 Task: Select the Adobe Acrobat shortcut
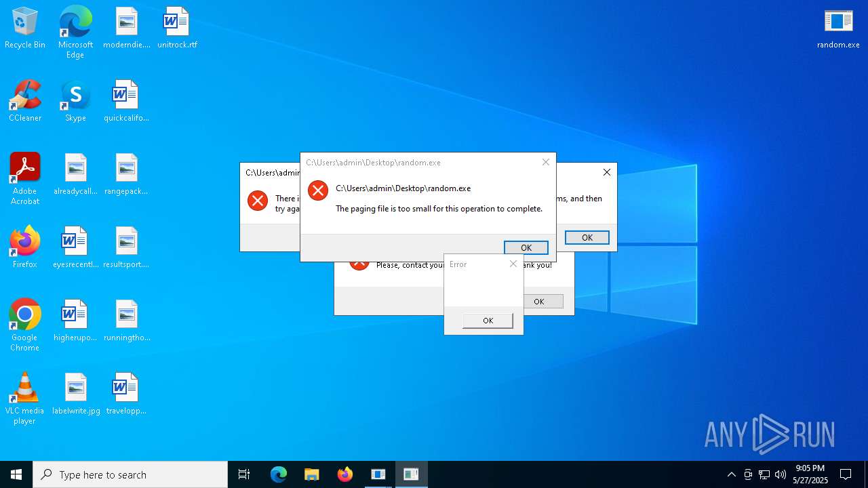click(x=25, y=179)
